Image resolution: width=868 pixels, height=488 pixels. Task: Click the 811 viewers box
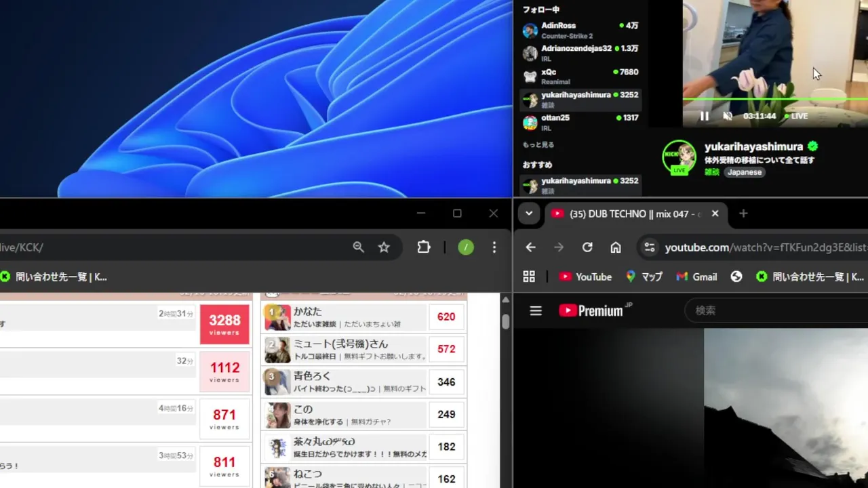(x=224, y=466)
